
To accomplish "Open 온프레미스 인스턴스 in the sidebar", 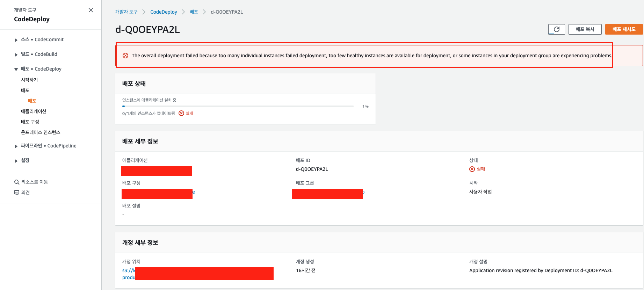I will pos(41,132).
